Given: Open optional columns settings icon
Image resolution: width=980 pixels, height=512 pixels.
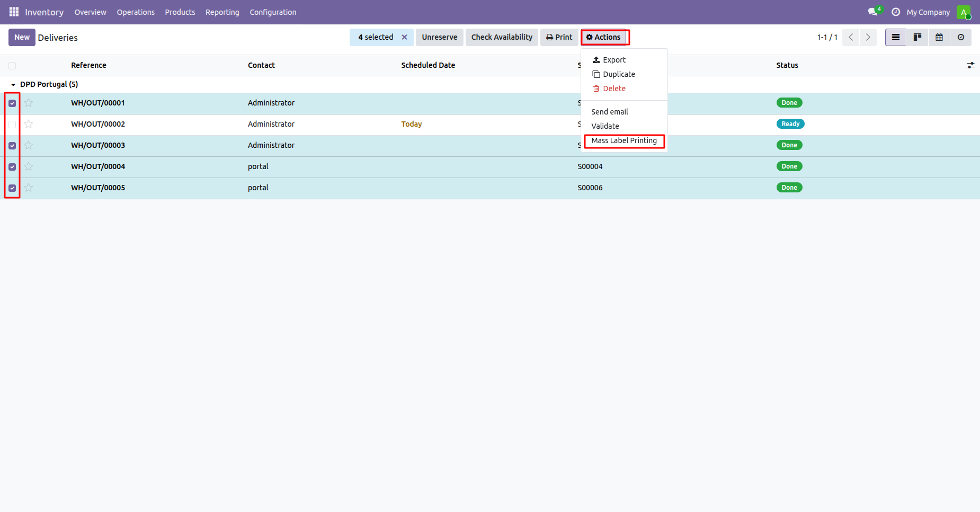Looking at the screenshot, I should coord(970,65).
